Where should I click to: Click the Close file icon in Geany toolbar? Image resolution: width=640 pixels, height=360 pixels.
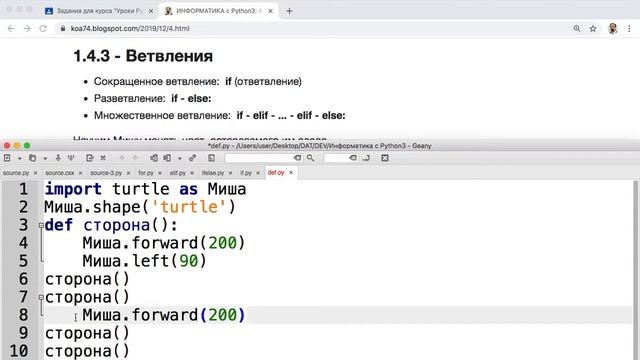[x=103, y=158]
